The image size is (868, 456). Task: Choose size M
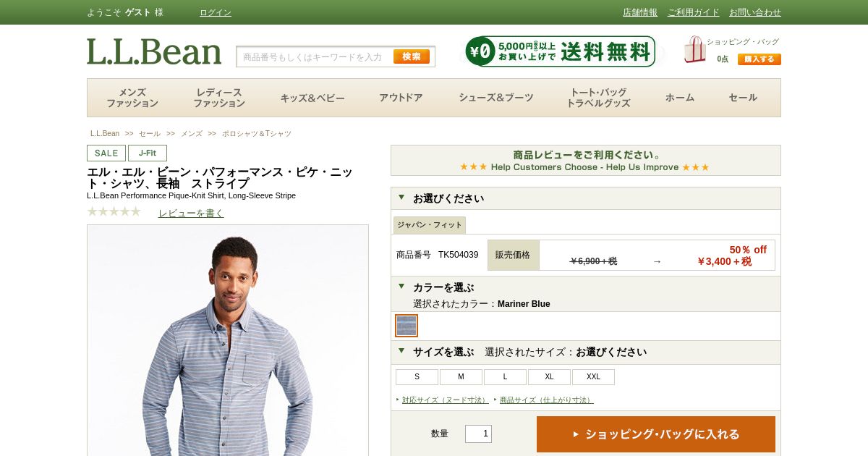[461, 377]
